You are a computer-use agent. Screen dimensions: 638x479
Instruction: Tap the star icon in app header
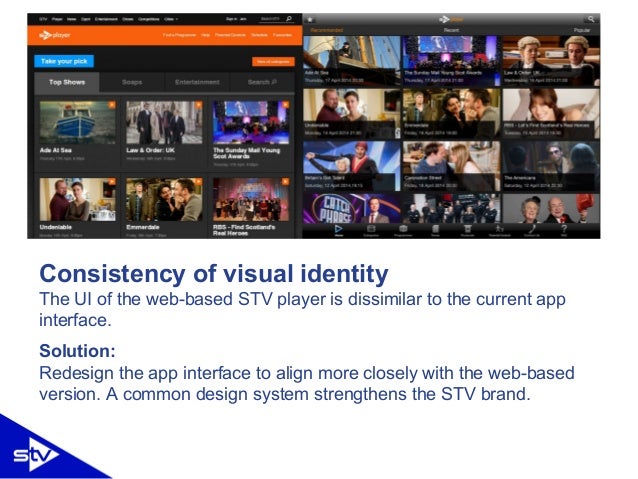310,19
